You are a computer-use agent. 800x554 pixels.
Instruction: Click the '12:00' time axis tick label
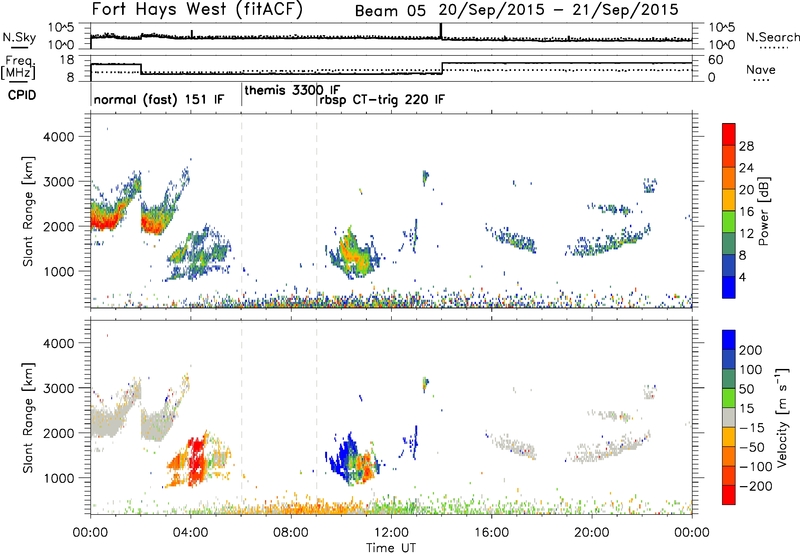[x=391, y=533]
